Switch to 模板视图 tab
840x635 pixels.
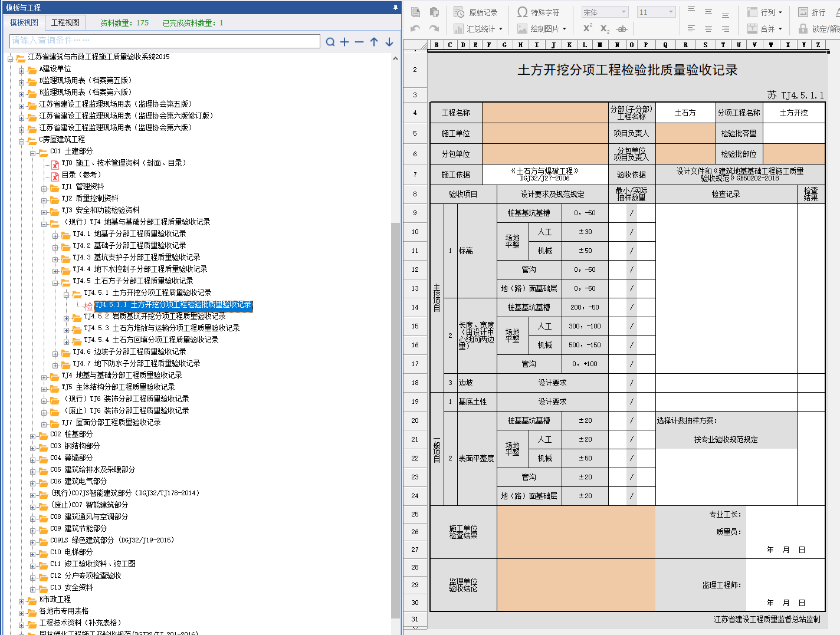point(24,22)
